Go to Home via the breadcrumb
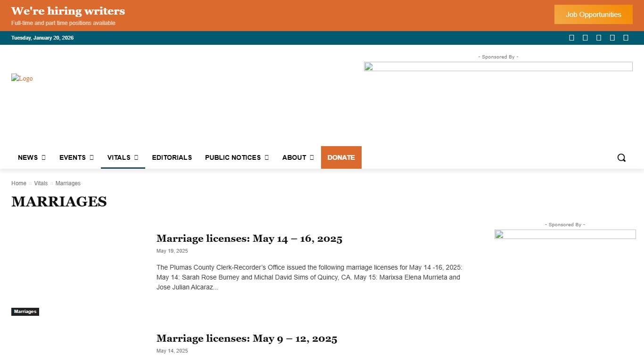Screen dimensions: 644x362 coord(19,183)
